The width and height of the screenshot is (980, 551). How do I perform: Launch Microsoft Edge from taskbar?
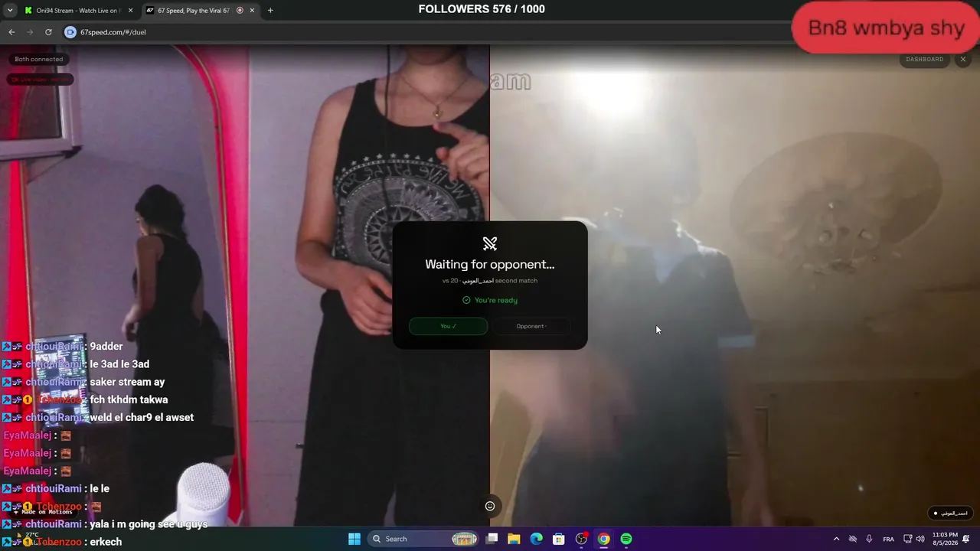tap(537, 539)
